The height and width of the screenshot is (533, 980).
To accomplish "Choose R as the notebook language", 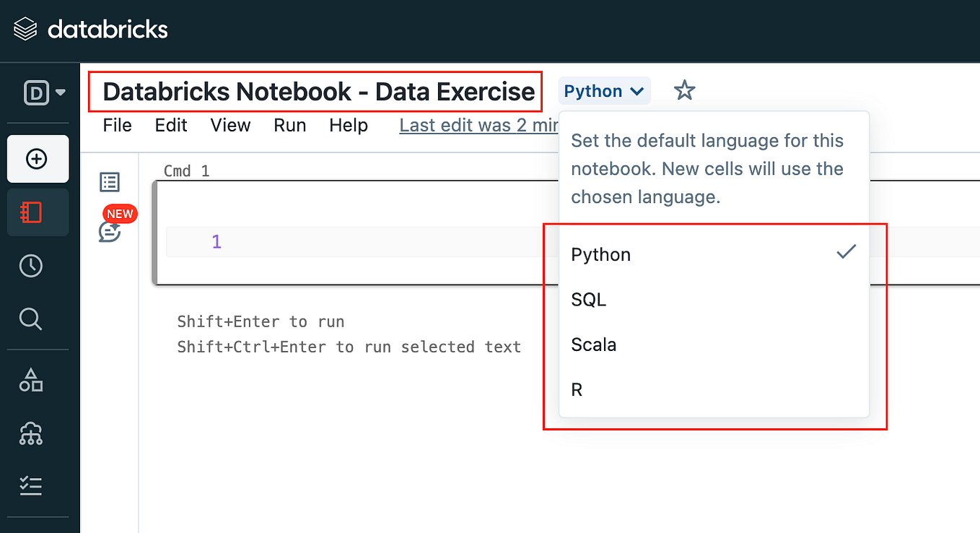I will (x=576, y=389).
